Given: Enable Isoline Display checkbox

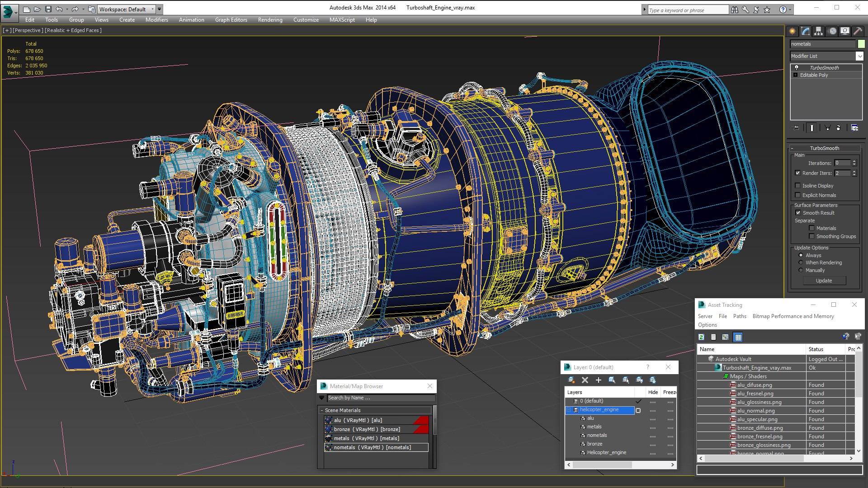Looking at the screenshot, I should pos(798,186).
